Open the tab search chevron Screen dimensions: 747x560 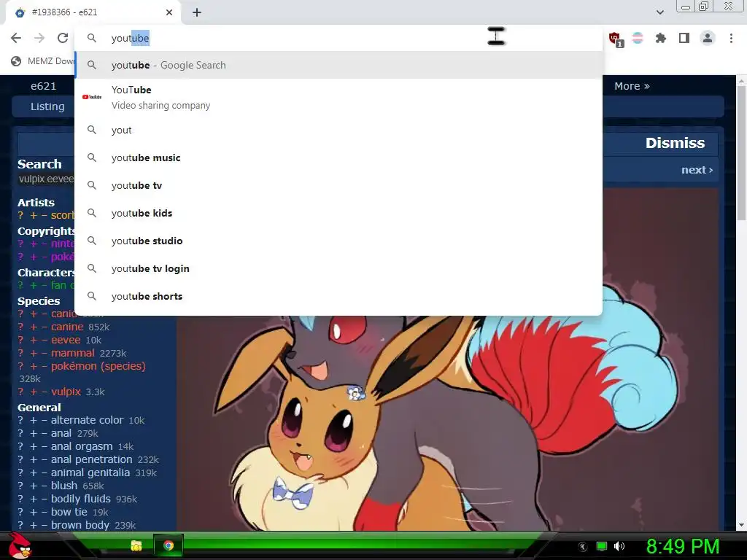pyautogui.click(x=659, y=12)
